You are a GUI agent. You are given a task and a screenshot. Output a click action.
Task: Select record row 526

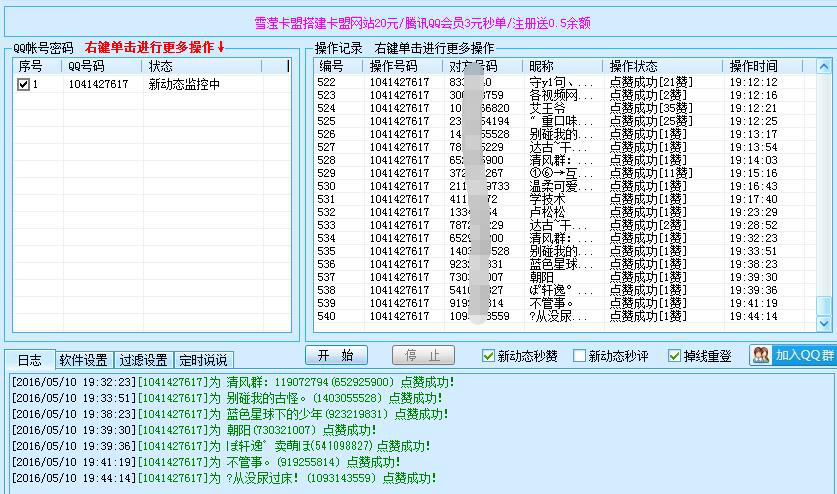(565, 134)
